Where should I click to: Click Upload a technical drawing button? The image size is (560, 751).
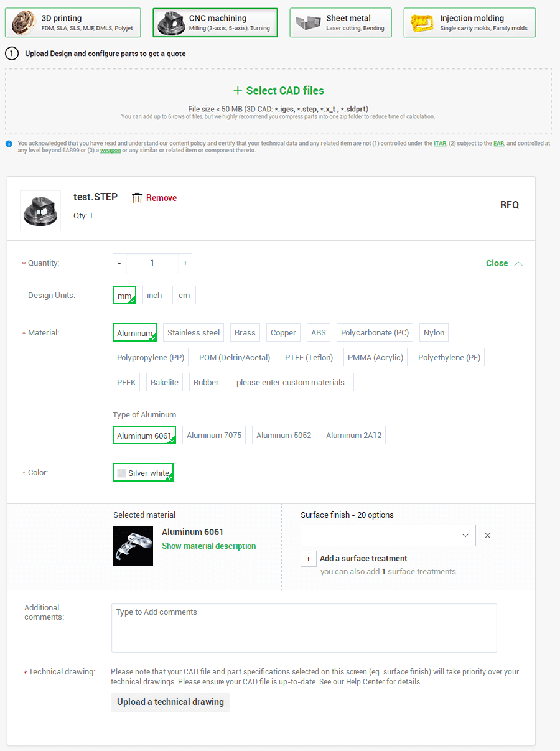170,702
